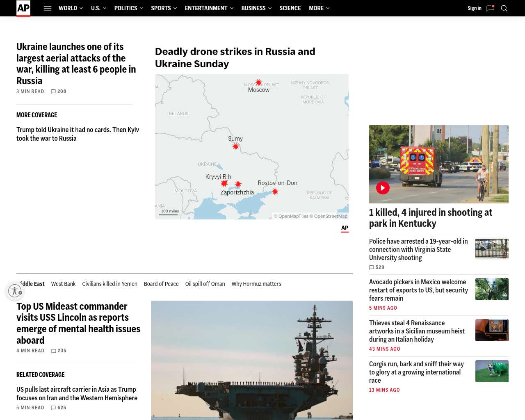
Task: Click the small AP logo under the map
Action: [x=345, y=229]
